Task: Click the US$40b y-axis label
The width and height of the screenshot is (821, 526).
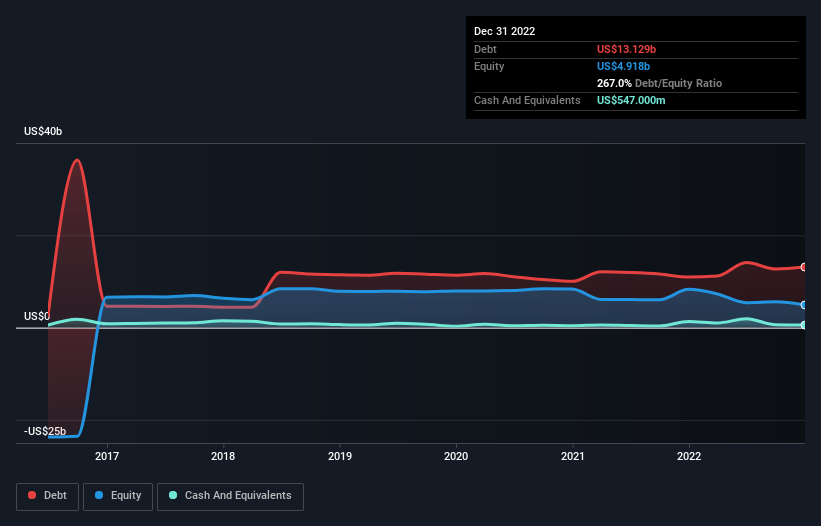Action: tap(43, 131)
